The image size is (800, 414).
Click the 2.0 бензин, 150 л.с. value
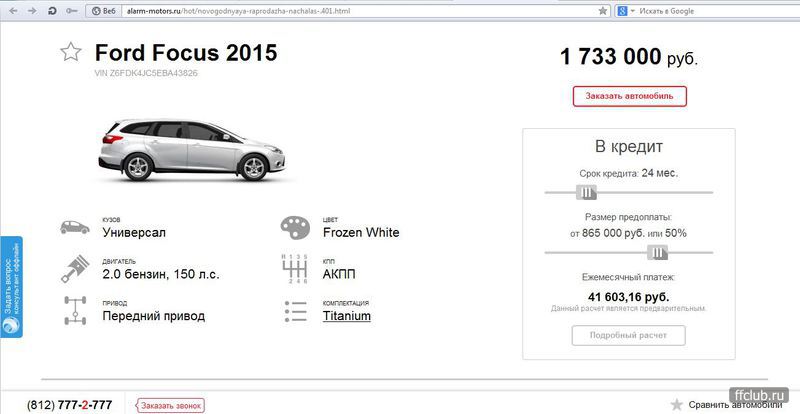click(x=161, y=275)
